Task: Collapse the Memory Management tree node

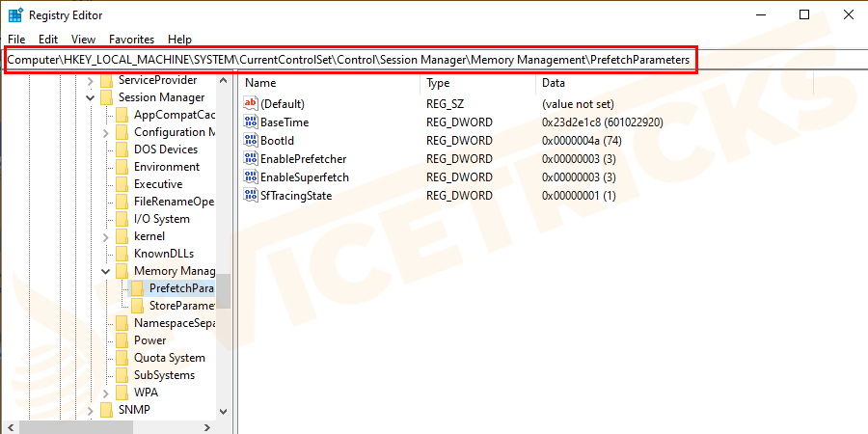Action: click(x=106, y=272)
